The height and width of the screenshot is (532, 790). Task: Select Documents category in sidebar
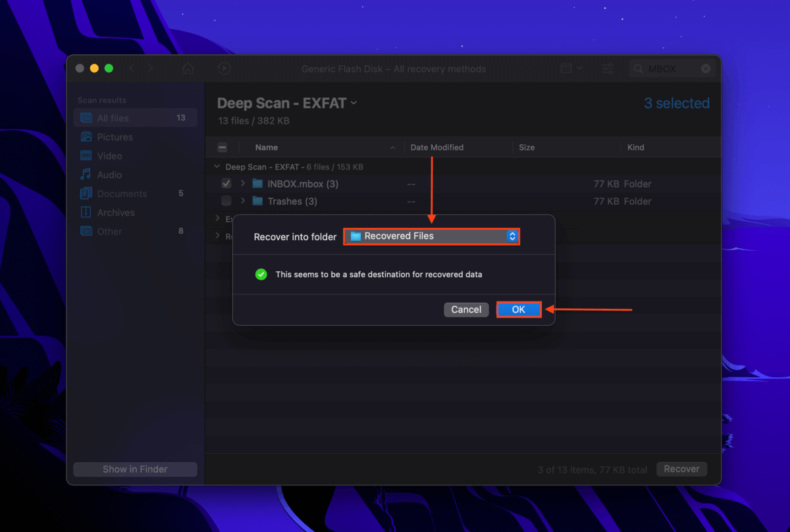[x=135, y=194]
